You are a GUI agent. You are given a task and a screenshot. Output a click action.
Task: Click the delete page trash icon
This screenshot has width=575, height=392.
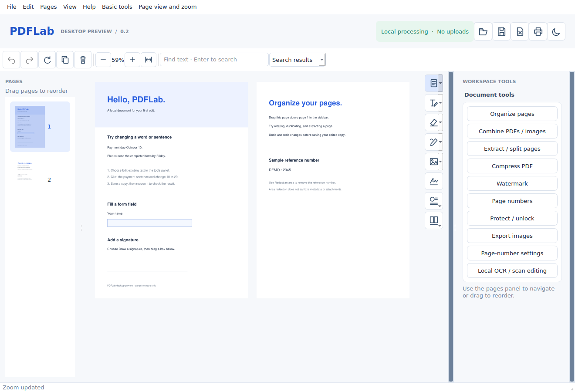point(83,60)
